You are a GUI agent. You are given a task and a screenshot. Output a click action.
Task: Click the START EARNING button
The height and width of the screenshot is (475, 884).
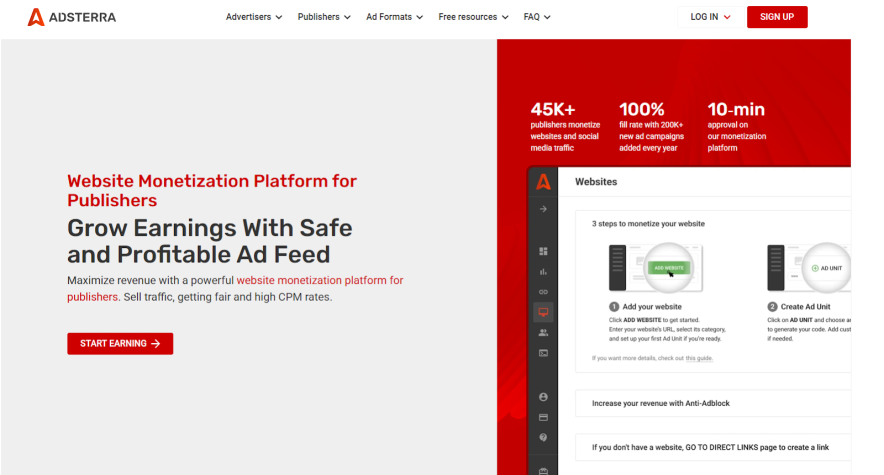120,343
